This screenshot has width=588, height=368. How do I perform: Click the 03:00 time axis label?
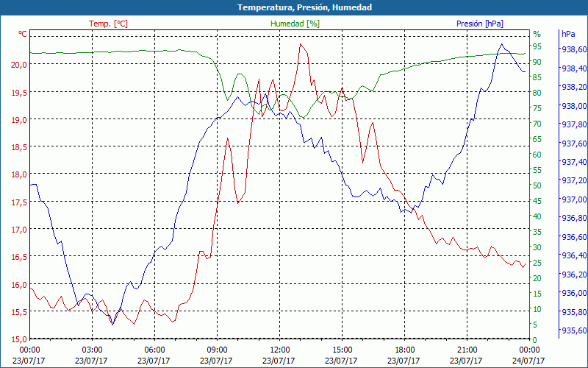[x=93, y=350]
